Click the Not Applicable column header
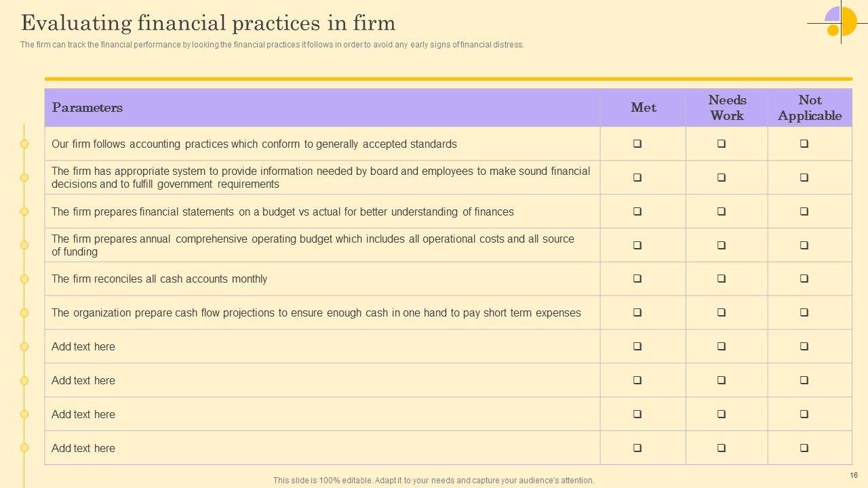This screenshot has width=868, height=488. (x=810, y=108)
